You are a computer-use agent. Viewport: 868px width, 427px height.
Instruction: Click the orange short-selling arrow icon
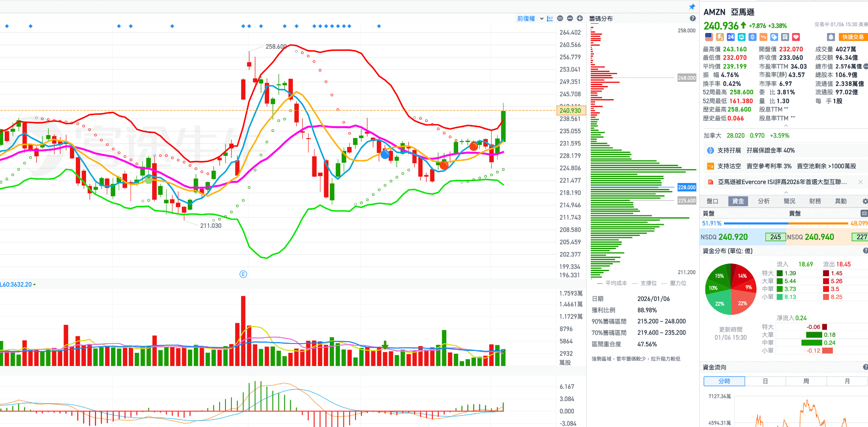click(x=763, y=37)
